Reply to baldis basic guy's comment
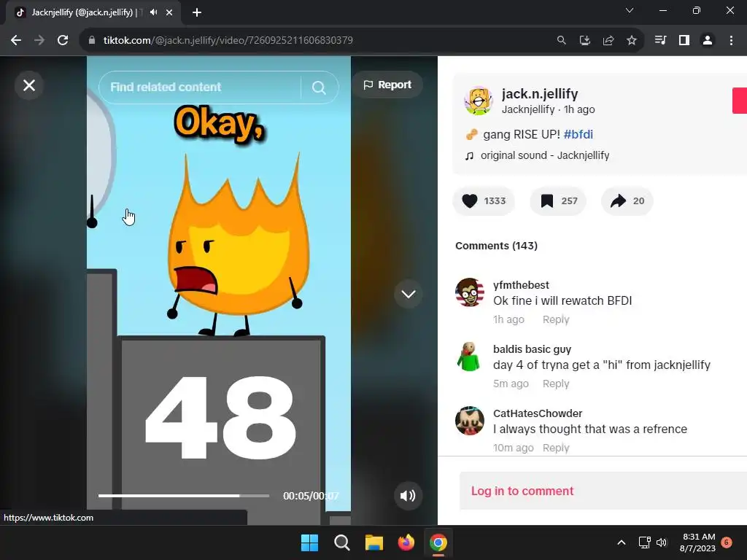 pos(556,384)
